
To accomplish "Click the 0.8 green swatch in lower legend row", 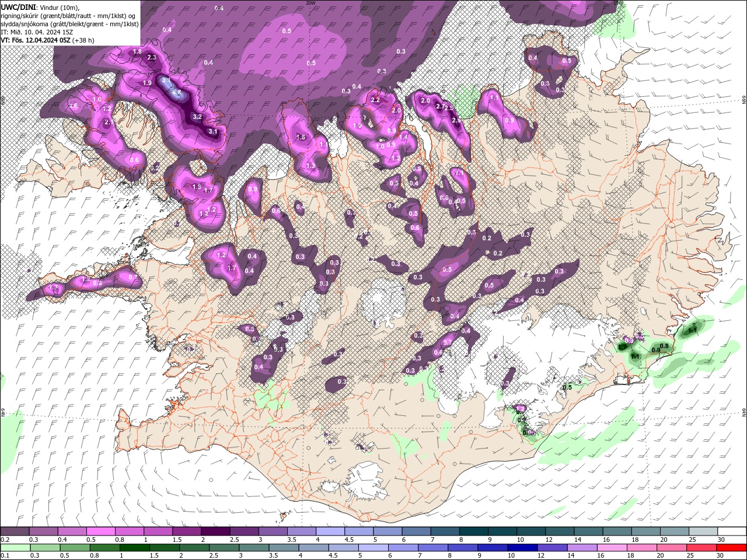I will [104, 548].
